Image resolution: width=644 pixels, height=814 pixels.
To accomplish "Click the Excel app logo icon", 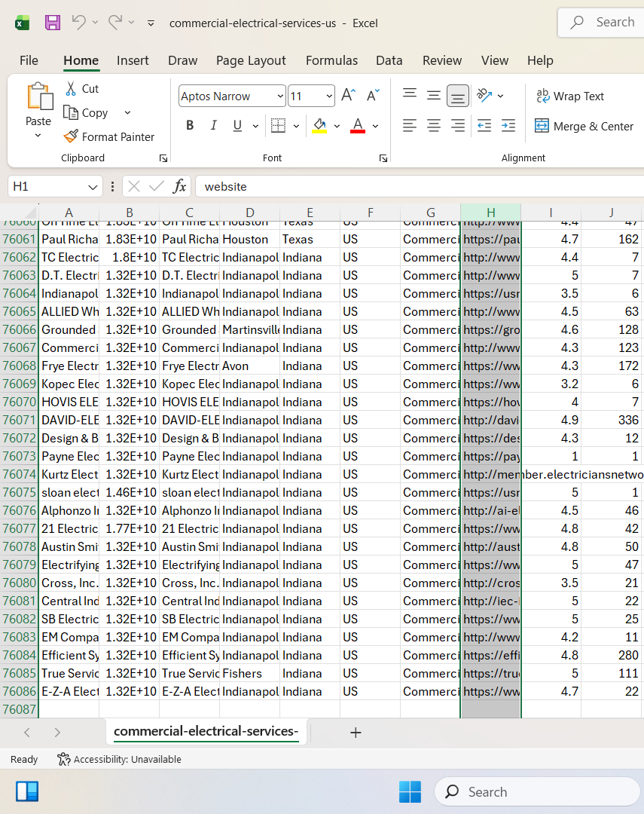I will point(22,23).
